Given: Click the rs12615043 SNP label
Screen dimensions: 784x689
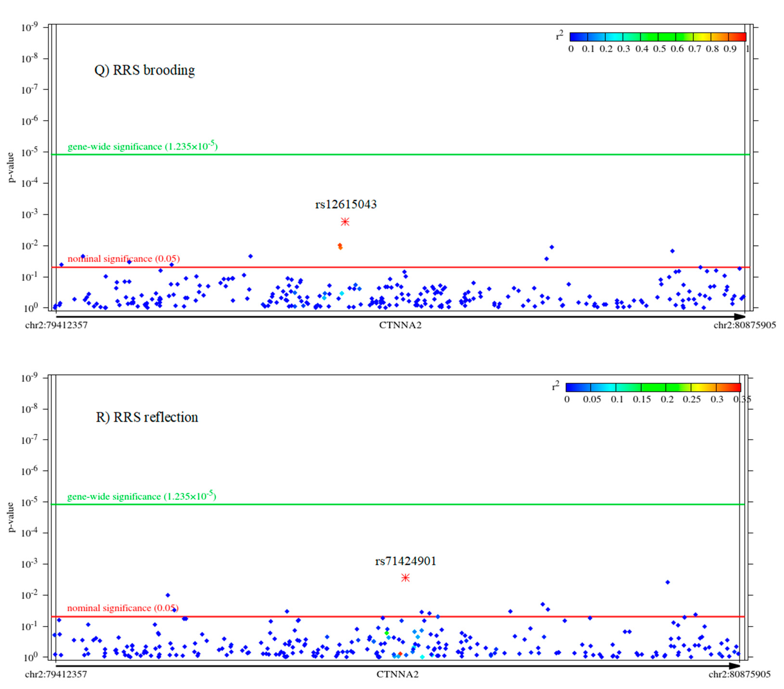Looking at the screenshot, I should [x=346, y=204].
